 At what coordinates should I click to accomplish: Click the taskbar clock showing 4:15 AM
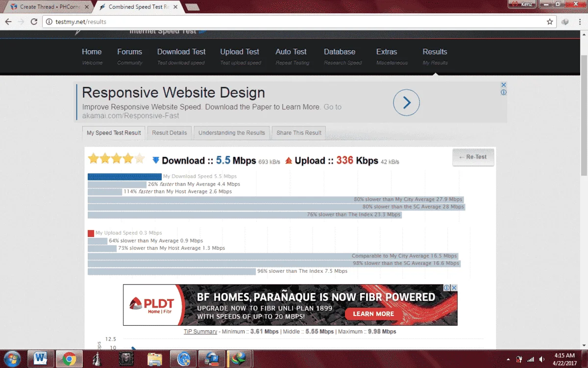[x=565, y=359]
